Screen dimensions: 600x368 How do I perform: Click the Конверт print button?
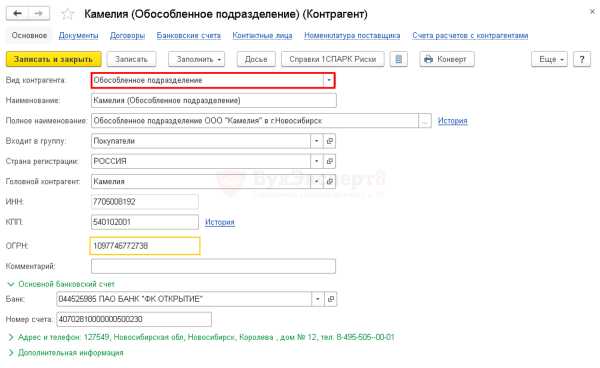click(x=447, y=59)
